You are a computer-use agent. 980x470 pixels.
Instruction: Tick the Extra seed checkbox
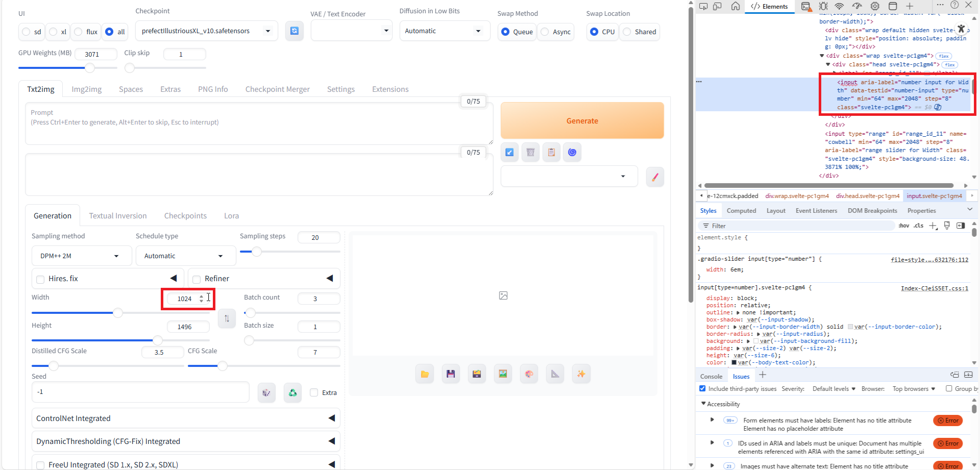pyautogui.click(x=314, y=392)
